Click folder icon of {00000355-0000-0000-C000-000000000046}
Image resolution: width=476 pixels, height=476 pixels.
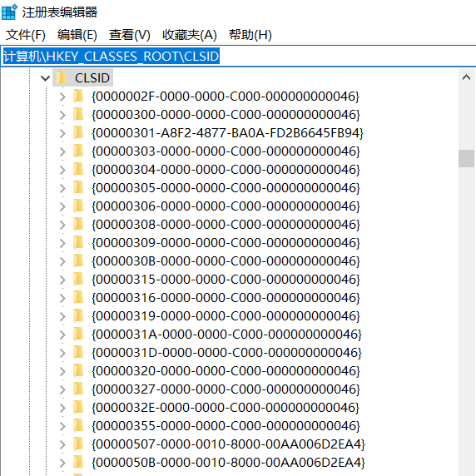[78, 425]
